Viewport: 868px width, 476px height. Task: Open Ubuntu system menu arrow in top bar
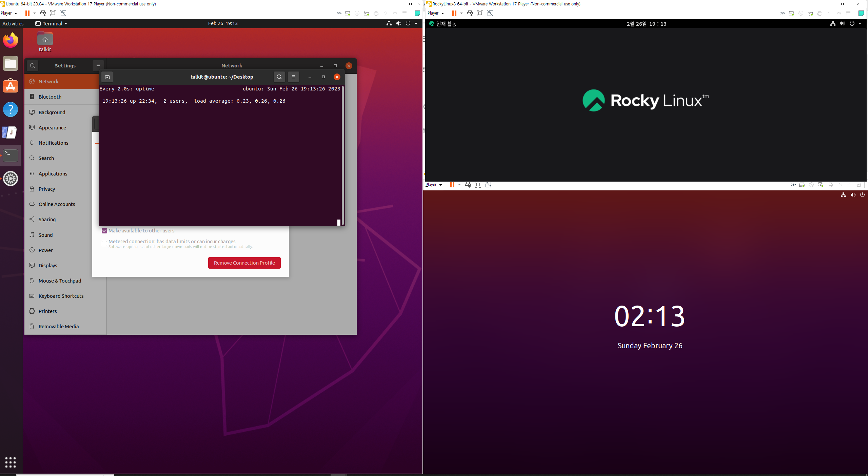[416, 23]
